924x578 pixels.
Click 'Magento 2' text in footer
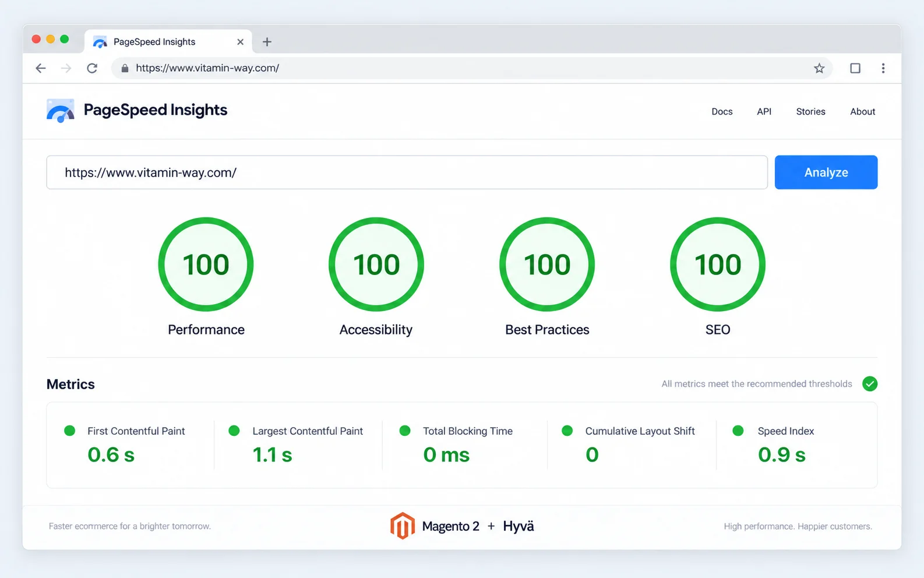pyautogui.click(x=450, y=526)
